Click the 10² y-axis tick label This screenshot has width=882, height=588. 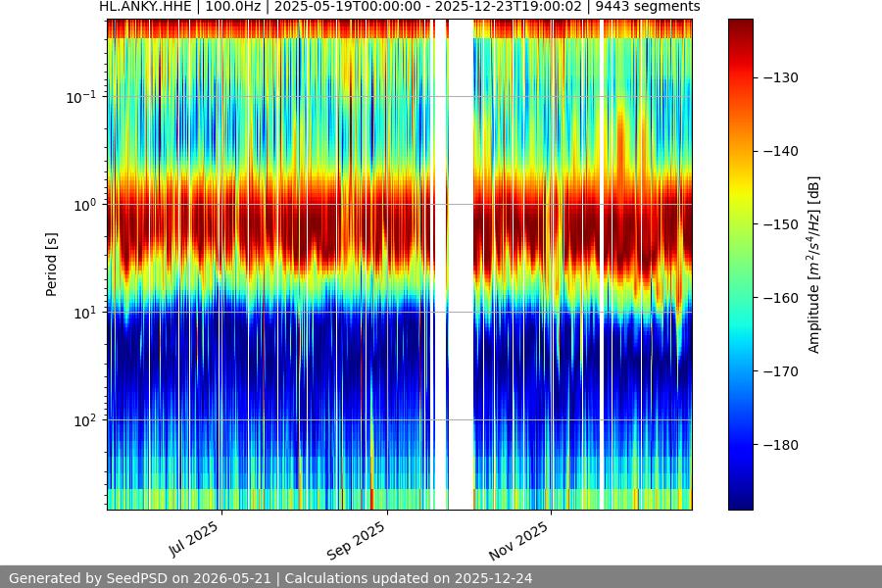point(84,420)
